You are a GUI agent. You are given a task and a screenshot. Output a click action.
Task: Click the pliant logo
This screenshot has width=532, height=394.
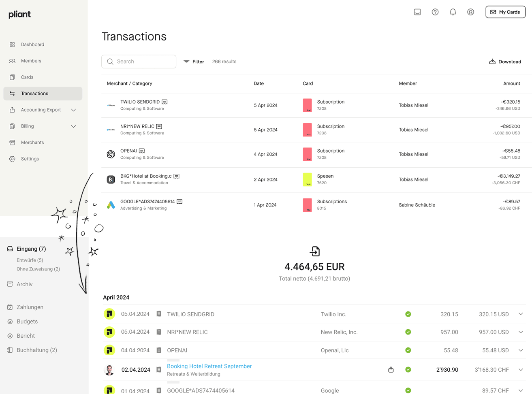[x=19, y=14]
